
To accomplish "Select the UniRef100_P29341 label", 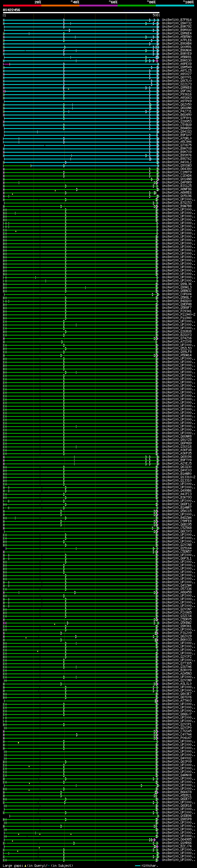I will click(176, 311).
